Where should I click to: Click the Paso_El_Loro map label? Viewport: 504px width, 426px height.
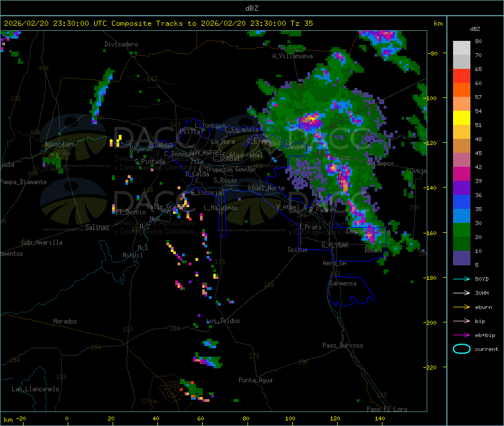coord(387,409)
